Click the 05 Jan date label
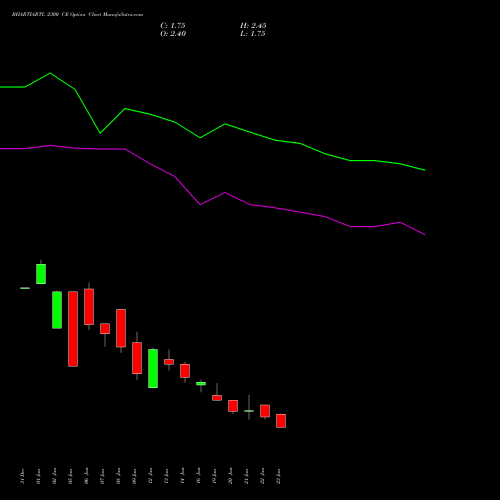 [x=70, y=476]
